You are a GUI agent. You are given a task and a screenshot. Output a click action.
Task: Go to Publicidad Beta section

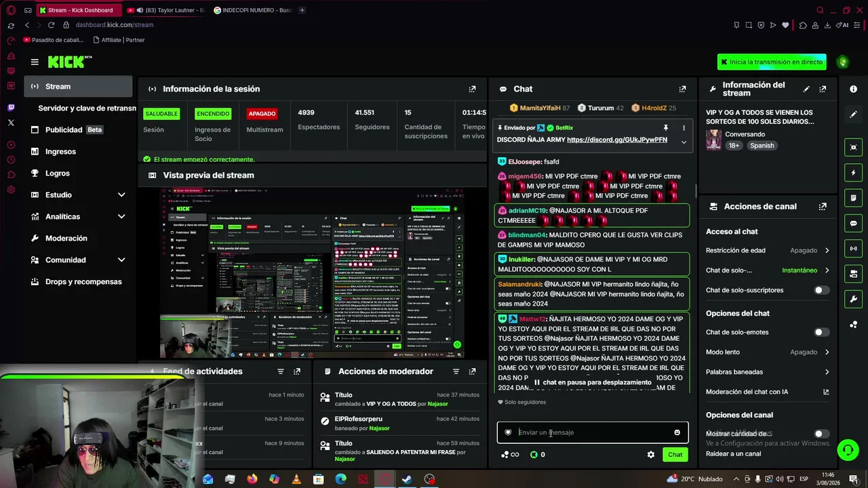pyautogui.click(x=78, y=129)
